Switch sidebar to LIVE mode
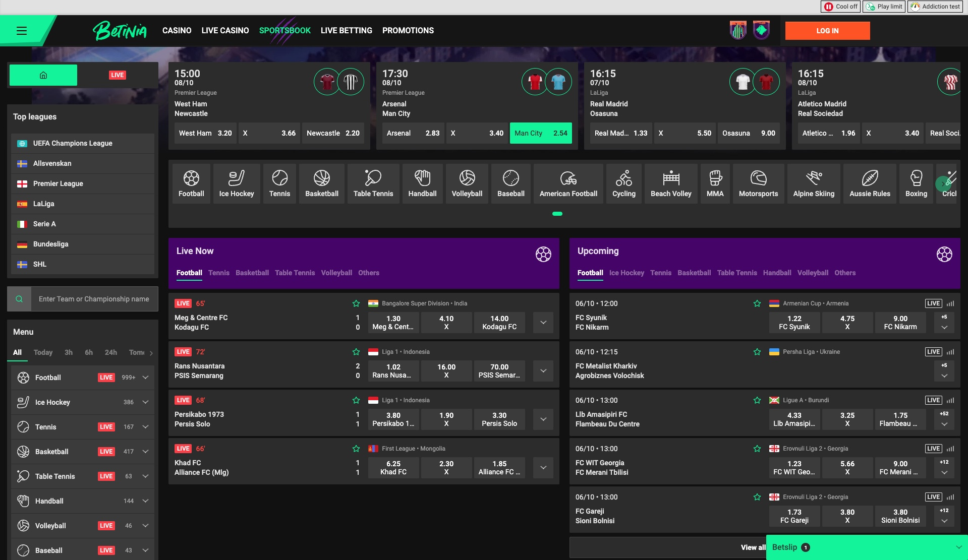The height and width of the screenshot is (560, 968). click(117, 75)
